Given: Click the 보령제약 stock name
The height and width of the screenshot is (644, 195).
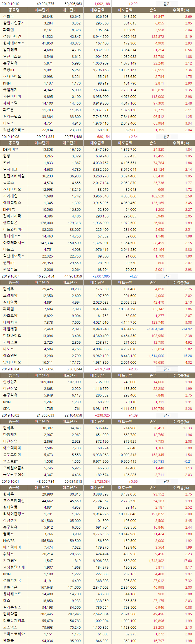Looking at the screenshot, I should click(10, 296).
